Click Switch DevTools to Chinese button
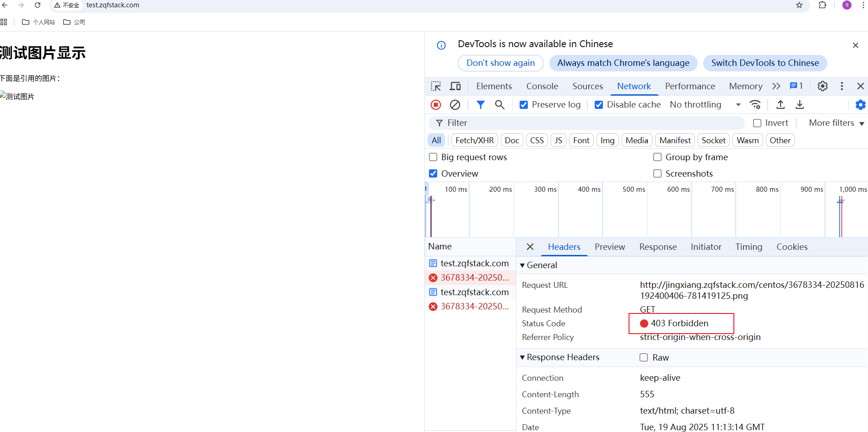The height and width of the screenshot is (432, 868). click(x=765, y=63)
